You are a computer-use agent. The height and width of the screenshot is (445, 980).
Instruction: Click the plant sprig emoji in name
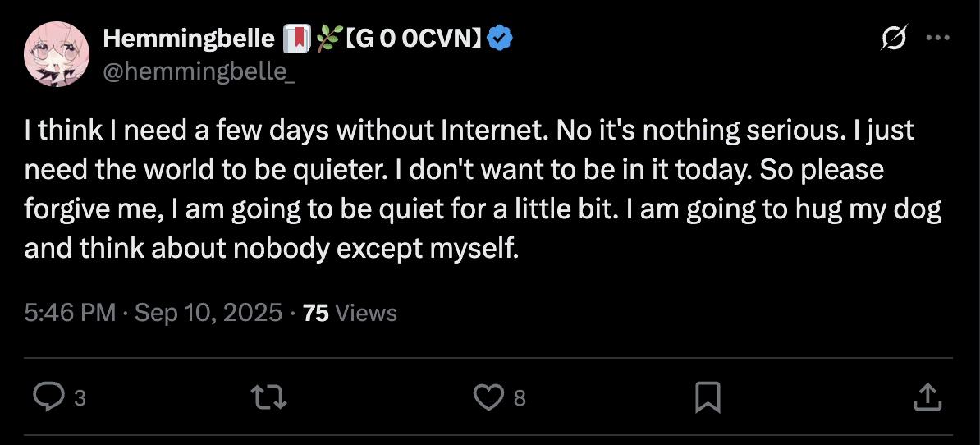[x=323, y=39]
